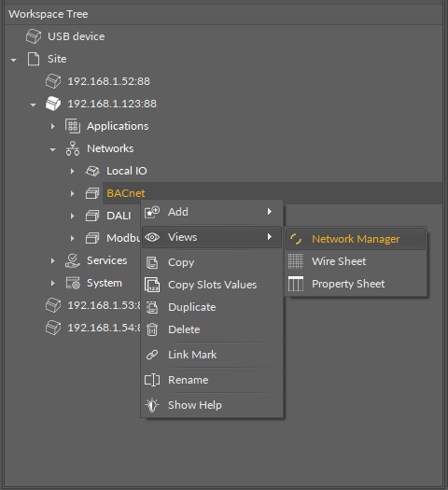This screenshot has height=490, width=448.
Task: Click the Show Help lightbulb icon
Action: pyautogui.click(x=152, y=405)
